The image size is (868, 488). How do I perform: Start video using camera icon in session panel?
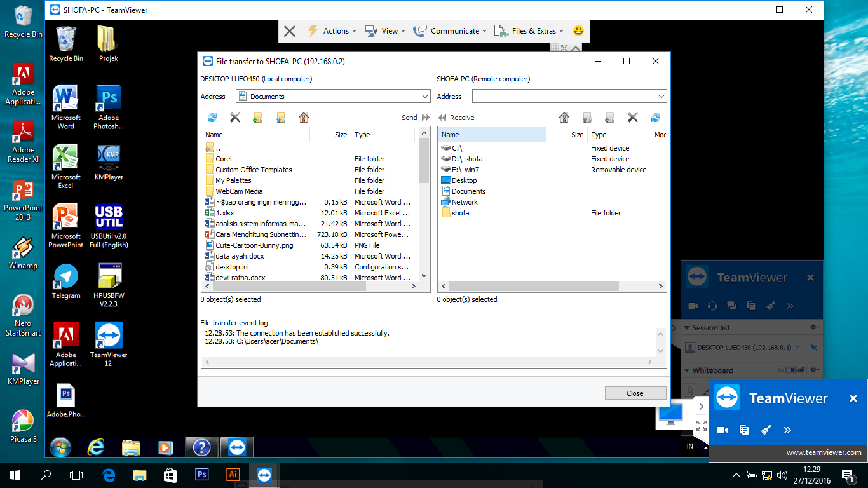693,306
